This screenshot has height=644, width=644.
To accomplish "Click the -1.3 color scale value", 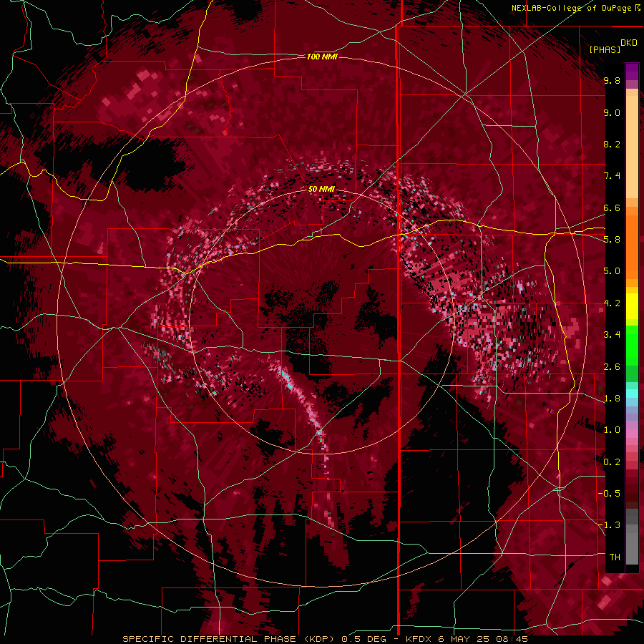I will pos(609,525).
